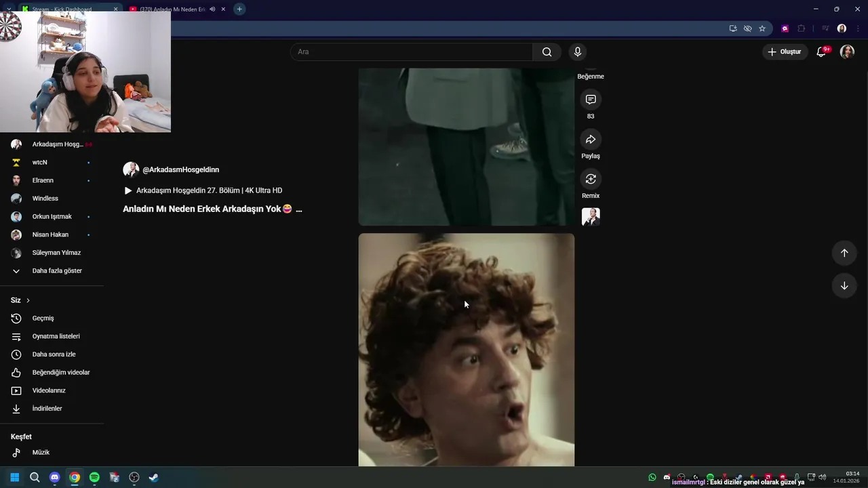
Task: Click the pink extension icon in Chrome toolbar
Action: [x=785, y=28]
